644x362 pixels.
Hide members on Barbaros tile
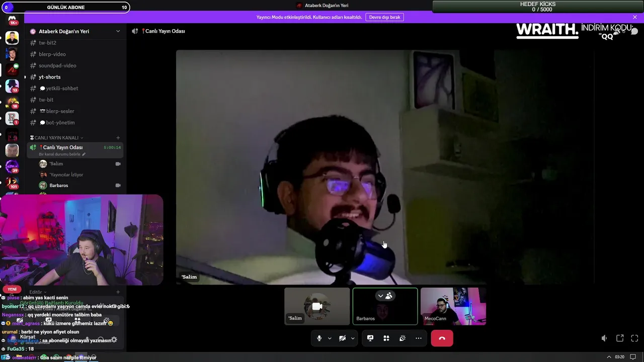point(385,296)
